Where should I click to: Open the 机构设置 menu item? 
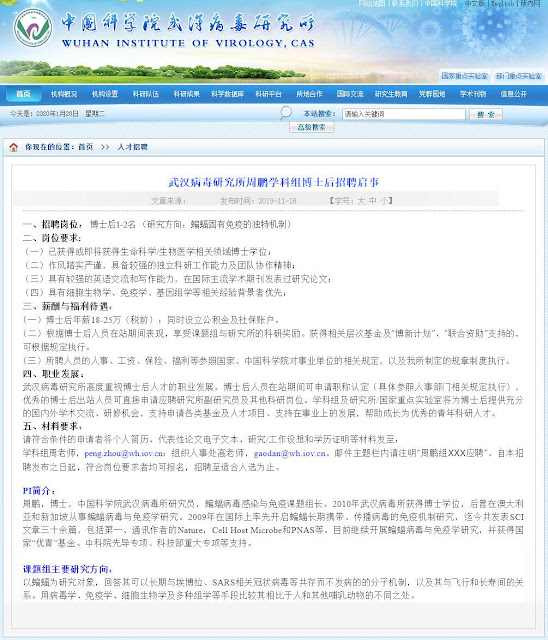pos(105,94)
